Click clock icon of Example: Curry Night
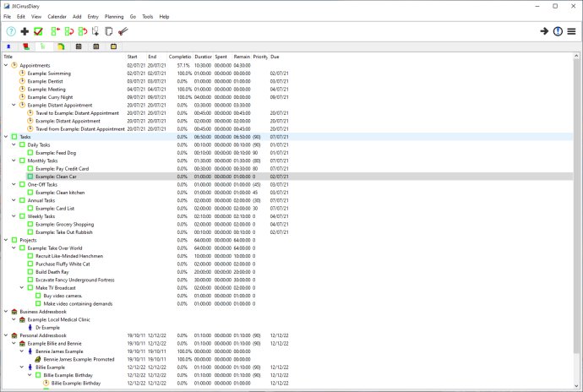 pyautogui.click(x=22, y=97)
